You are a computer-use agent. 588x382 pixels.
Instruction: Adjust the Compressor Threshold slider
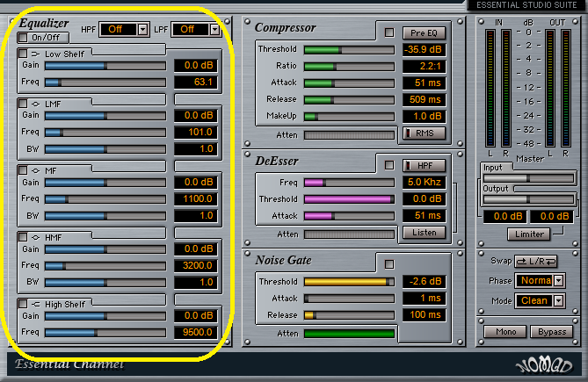click(x=349, y=50)
